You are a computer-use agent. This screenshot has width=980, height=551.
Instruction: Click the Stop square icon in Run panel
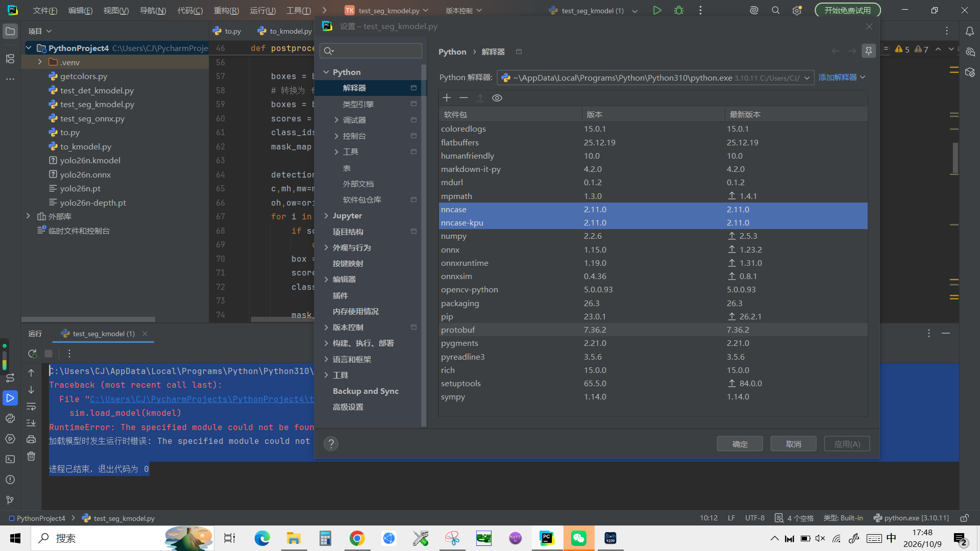coord(48,353)
